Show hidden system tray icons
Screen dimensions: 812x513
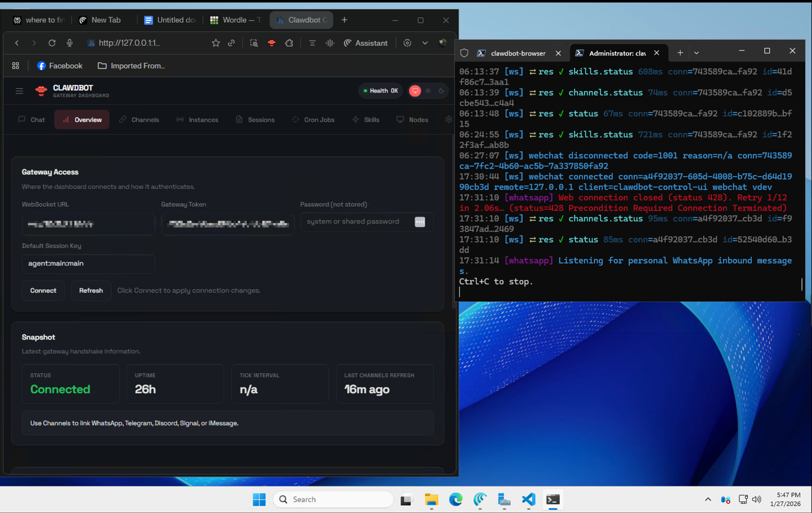click(x=708, y=499)
